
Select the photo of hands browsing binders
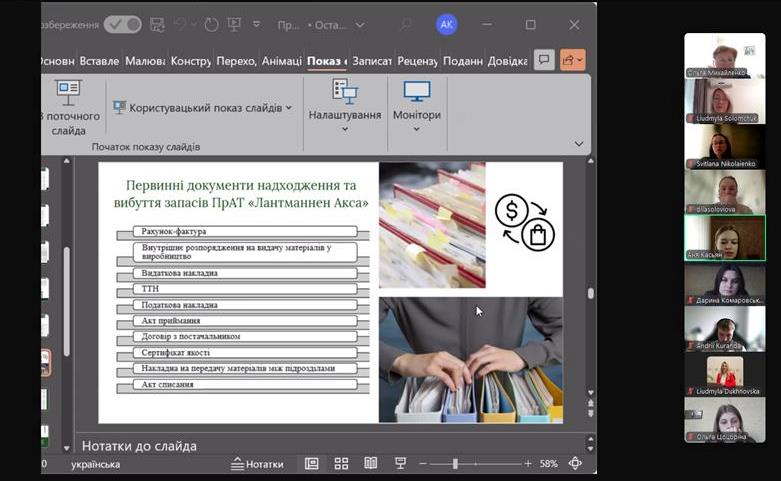click(x=471, y=360)
